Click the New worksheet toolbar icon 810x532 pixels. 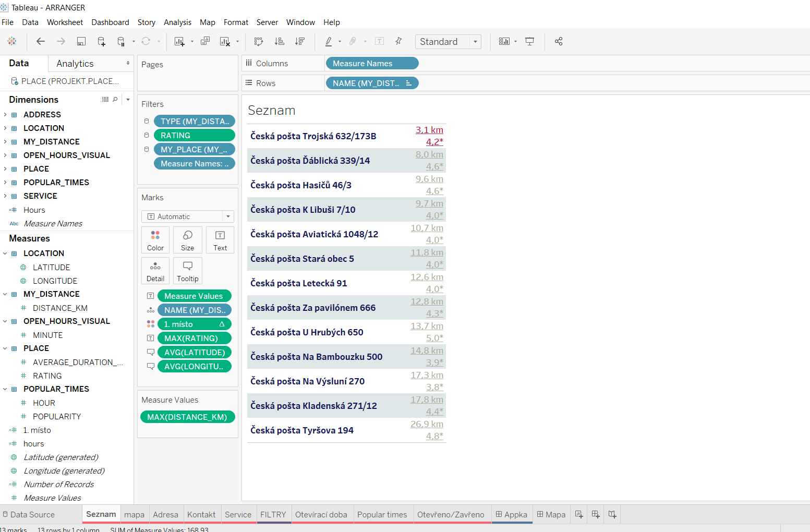(x=179, y=41)
